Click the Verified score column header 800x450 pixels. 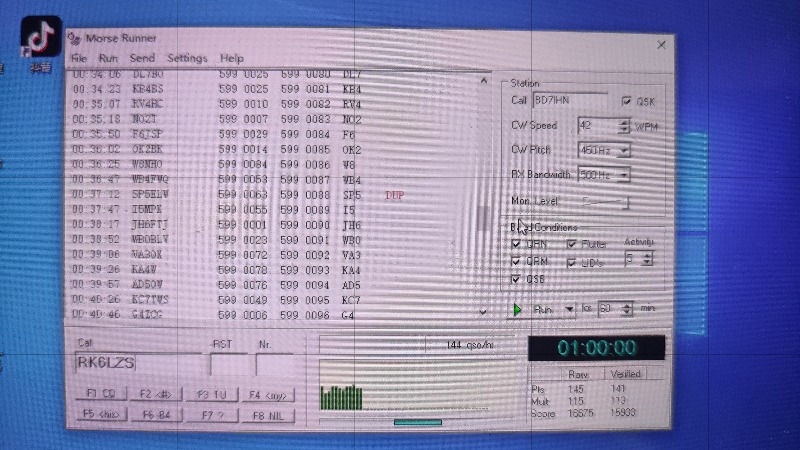[x=626, y=374]
